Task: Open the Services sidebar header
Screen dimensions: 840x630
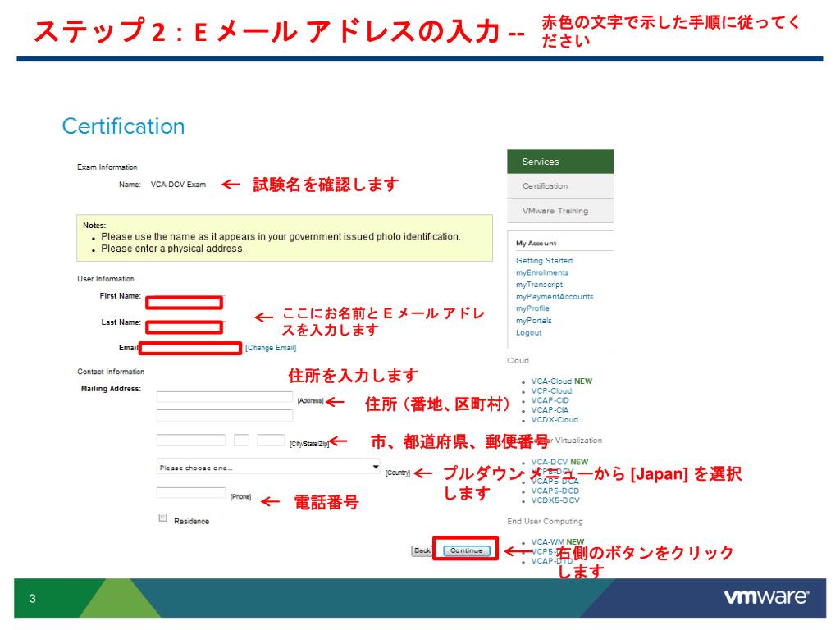Action: [559, 162]
